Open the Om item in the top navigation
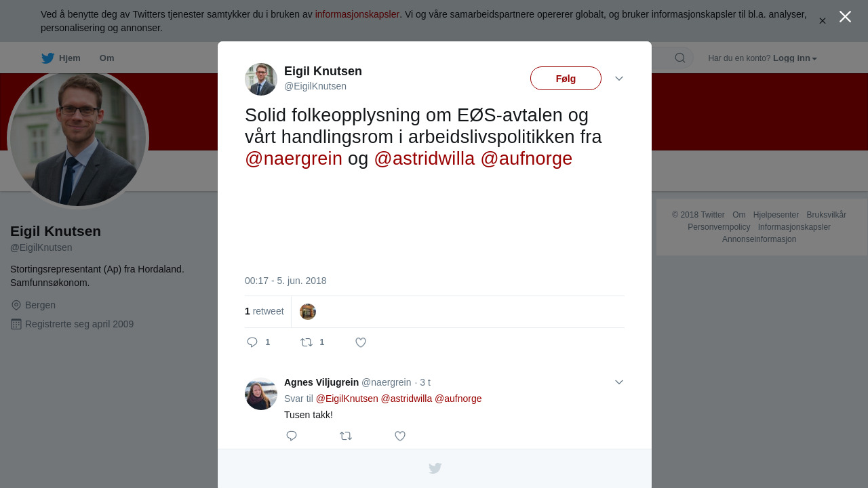 pos(106,58)
